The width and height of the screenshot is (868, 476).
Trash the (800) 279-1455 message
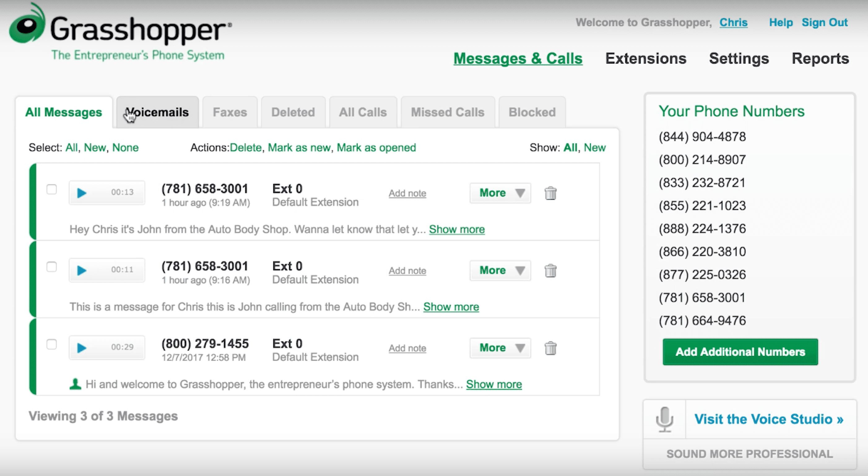(x=550, y=348)
